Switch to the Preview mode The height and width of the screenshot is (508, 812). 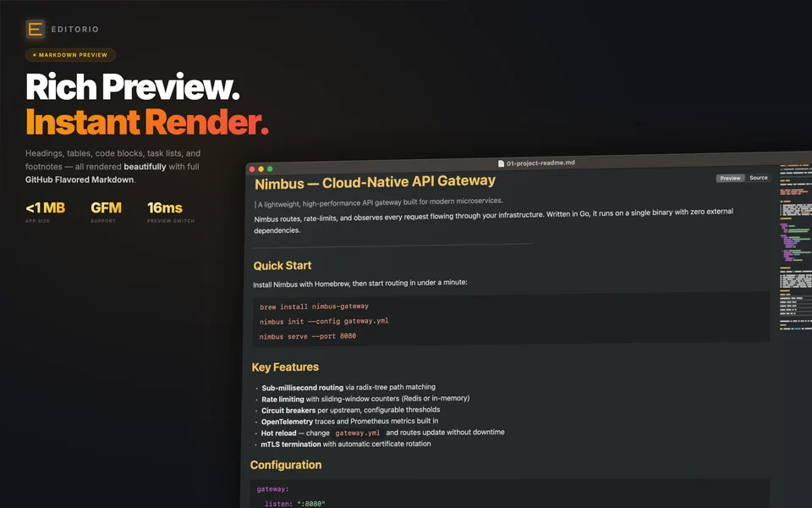click(730, 178)
